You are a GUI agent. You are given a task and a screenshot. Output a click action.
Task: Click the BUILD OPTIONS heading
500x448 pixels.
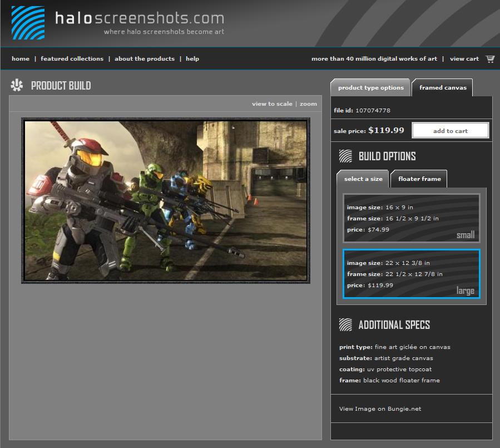point(387,156)
